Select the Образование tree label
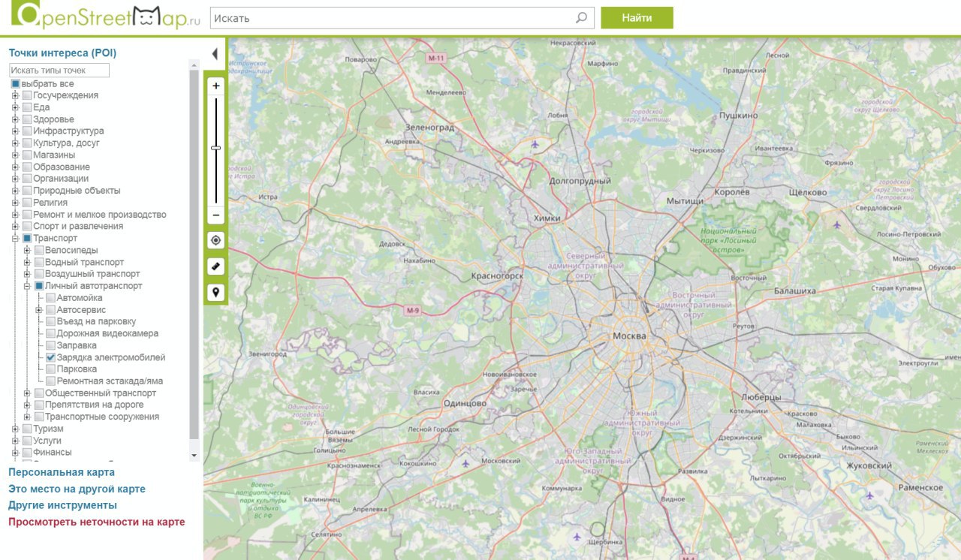961x560 pixels. coord(62,167)
